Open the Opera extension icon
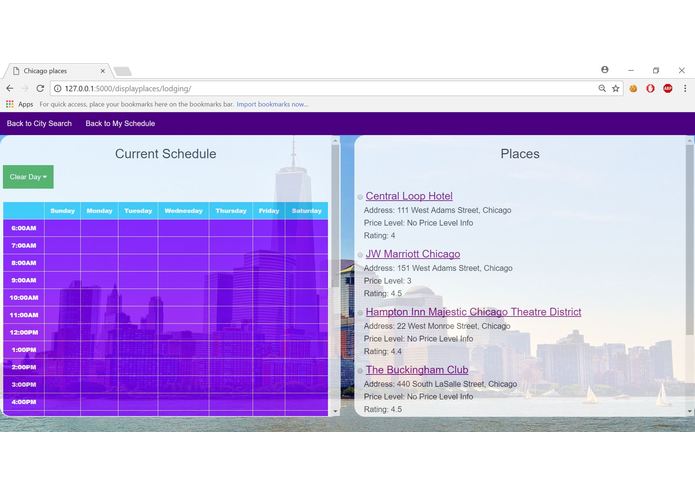The width and height of the screenshot is (695, 494). (650, 89)
